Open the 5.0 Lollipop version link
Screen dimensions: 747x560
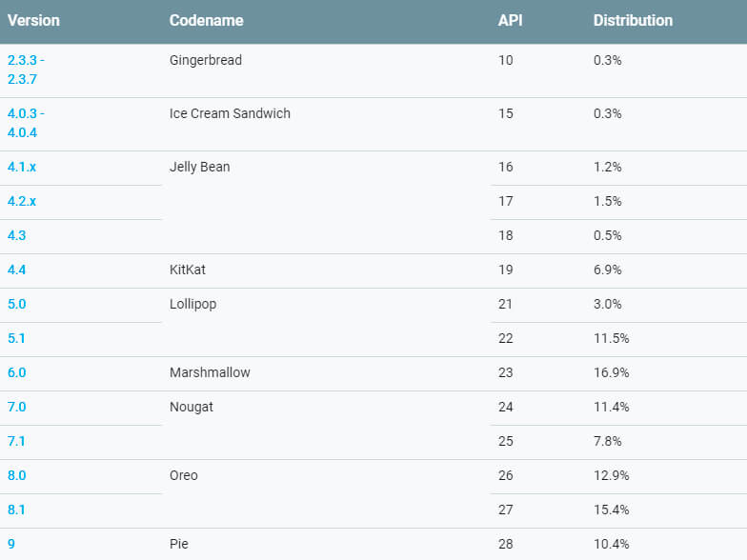coord(17,304)
